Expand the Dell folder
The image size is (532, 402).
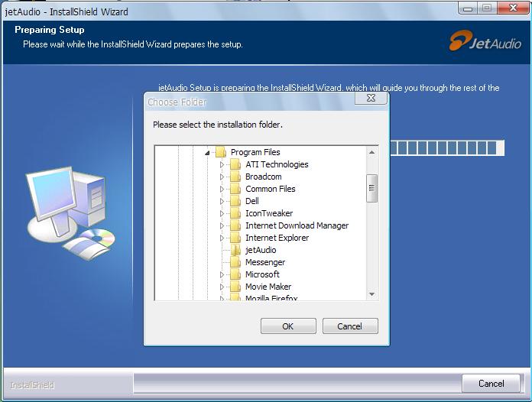[222, 201]
